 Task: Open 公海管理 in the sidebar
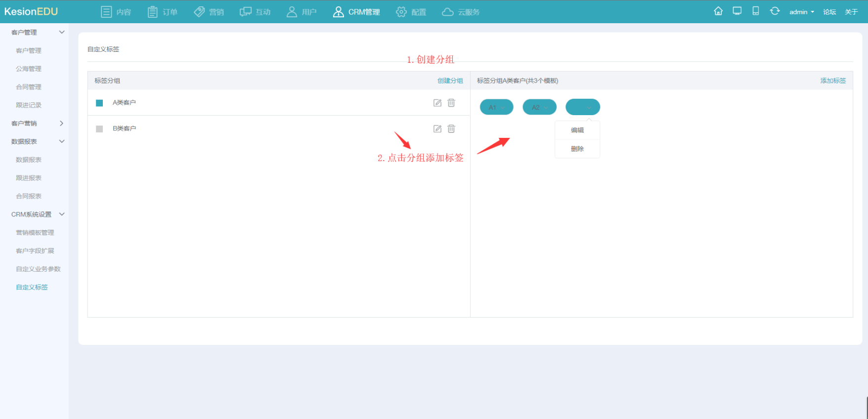pyautogui.click(x=29, y=69)
